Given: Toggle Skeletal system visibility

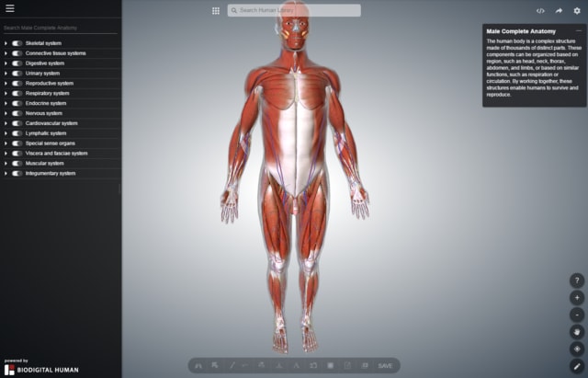Looking at the screenshot, I should coord(17,43).
